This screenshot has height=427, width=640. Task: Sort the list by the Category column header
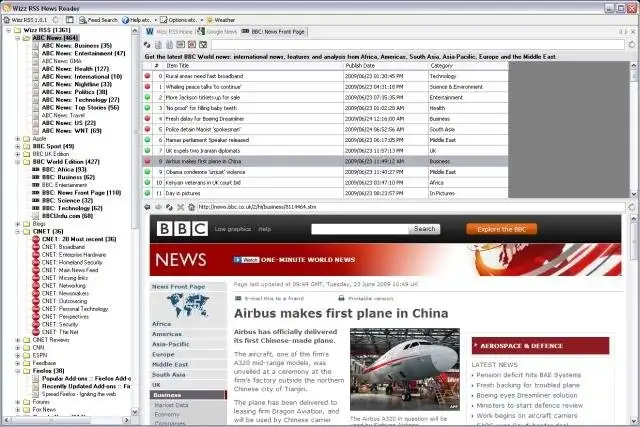coord(468,66)
